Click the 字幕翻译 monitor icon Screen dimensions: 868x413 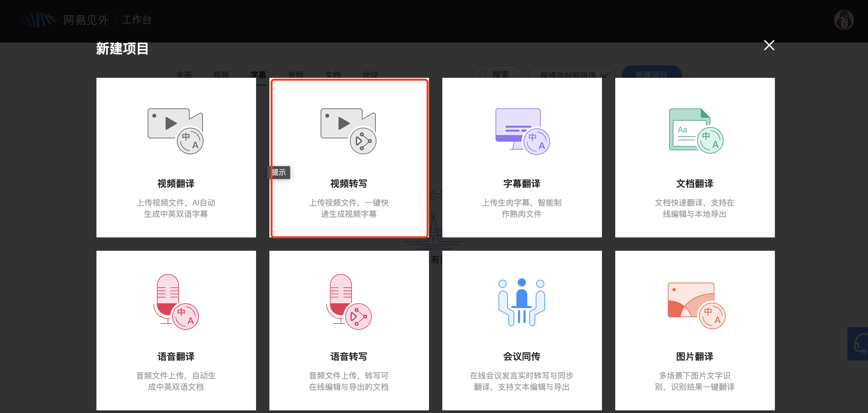tap(522, 131)
